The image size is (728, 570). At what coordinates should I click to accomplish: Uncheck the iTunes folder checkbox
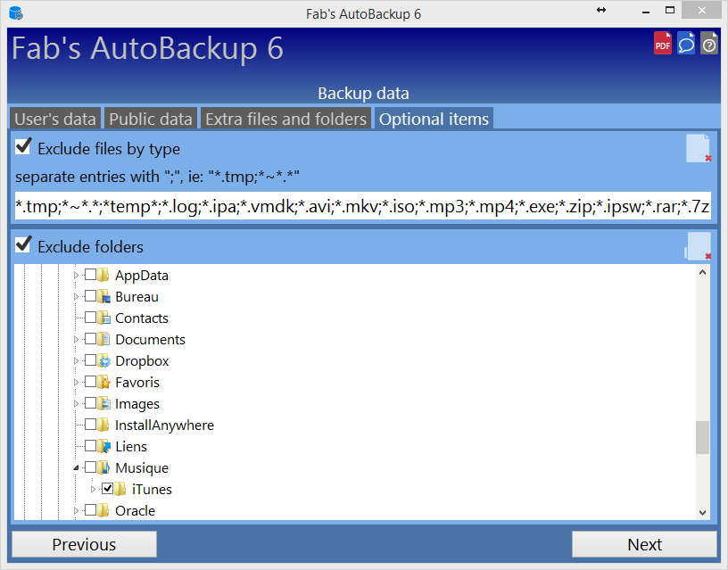coord(107,488)
